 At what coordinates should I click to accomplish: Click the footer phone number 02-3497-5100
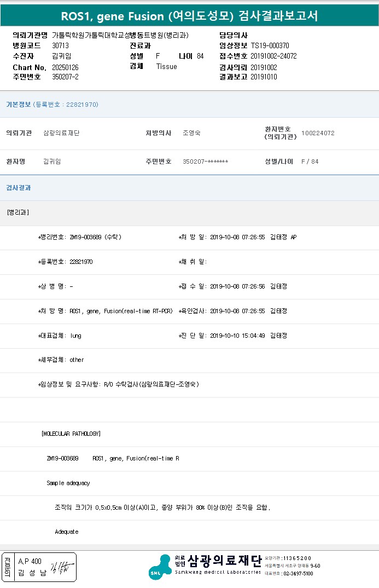298,573
